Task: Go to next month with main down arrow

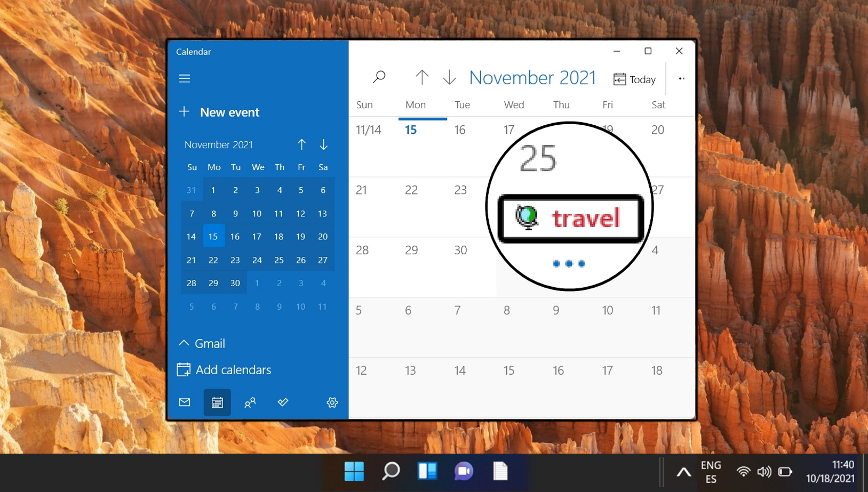Action: [x=450, y=77]
